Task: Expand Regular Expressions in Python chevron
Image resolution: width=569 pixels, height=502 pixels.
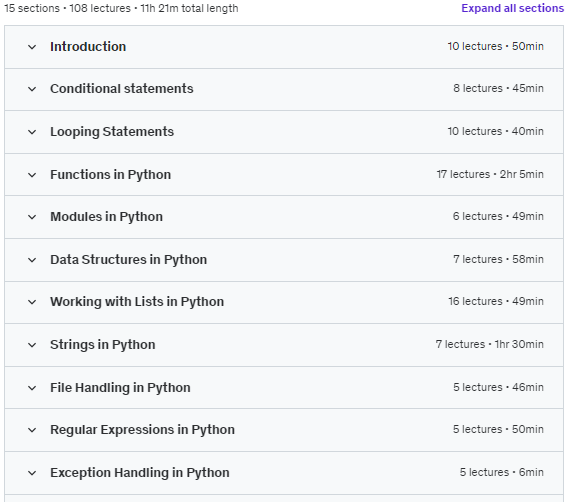Action: point(32,430)
